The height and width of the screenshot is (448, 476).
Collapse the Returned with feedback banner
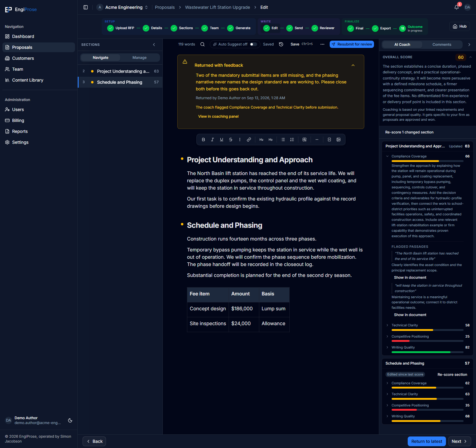pyautogui.click(x=353, y=65)
